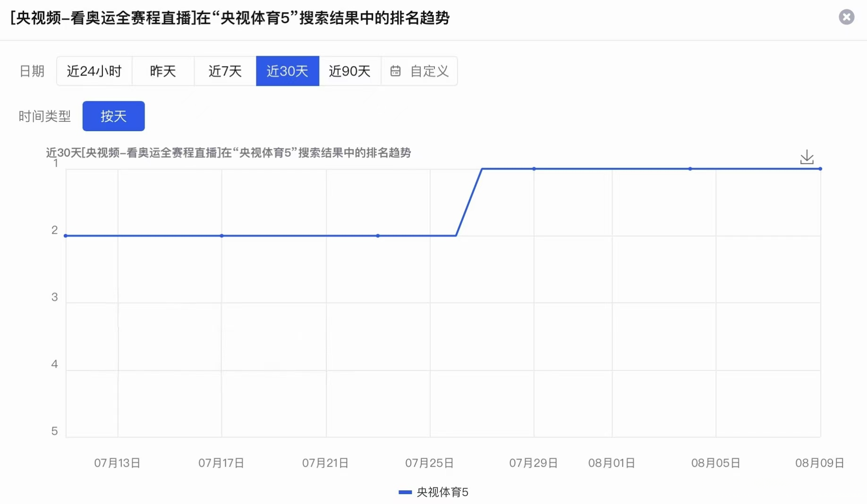Close the ranking trend dialog
The height and width of the screenshot is (504, 867).
(x=846, y=17)
